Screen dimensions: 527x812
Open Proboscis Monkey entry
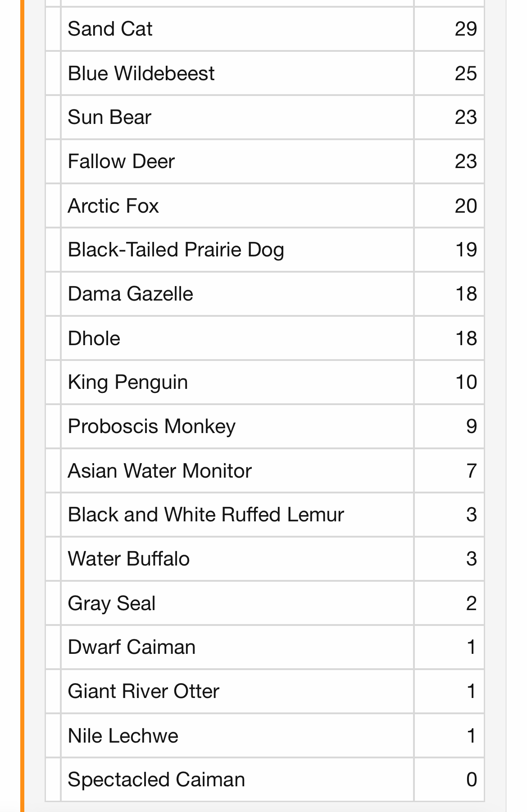pyautogui.click(x=265, y=426)
